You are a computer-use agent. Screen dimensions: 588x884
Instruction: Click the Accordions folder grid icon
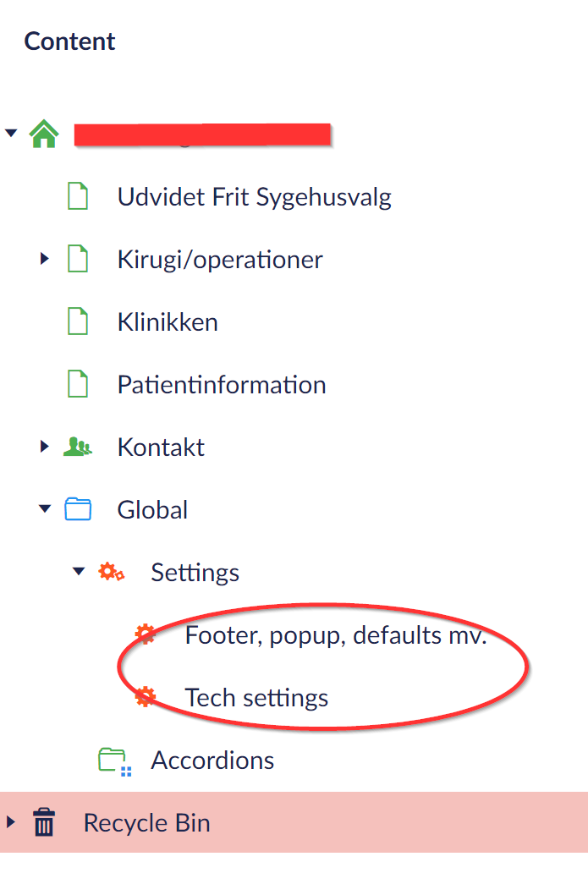coord(113,760)
